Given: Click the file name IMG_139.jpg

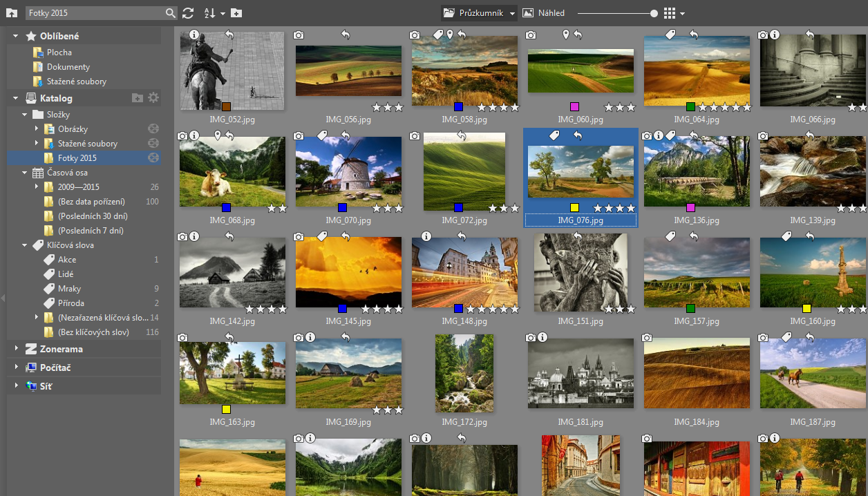Looking at the screenshot, I should (x=813, y=221).
